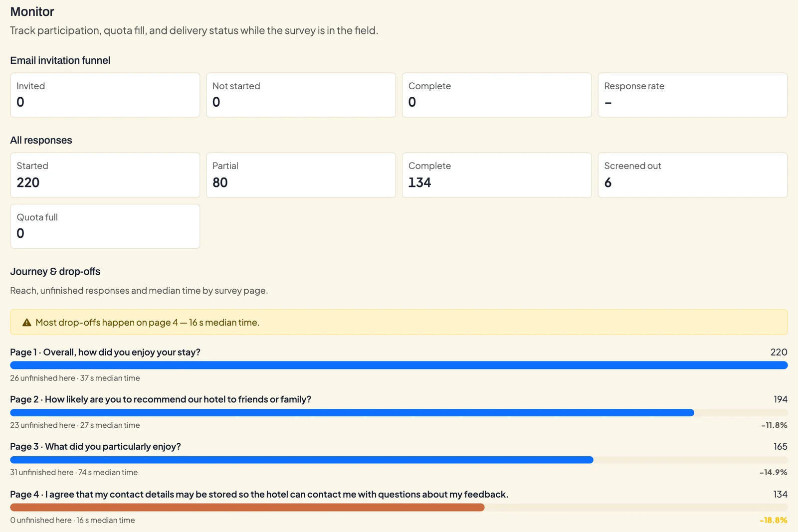Open the Response rate card

pyautogui.click(x=693, y=95)
